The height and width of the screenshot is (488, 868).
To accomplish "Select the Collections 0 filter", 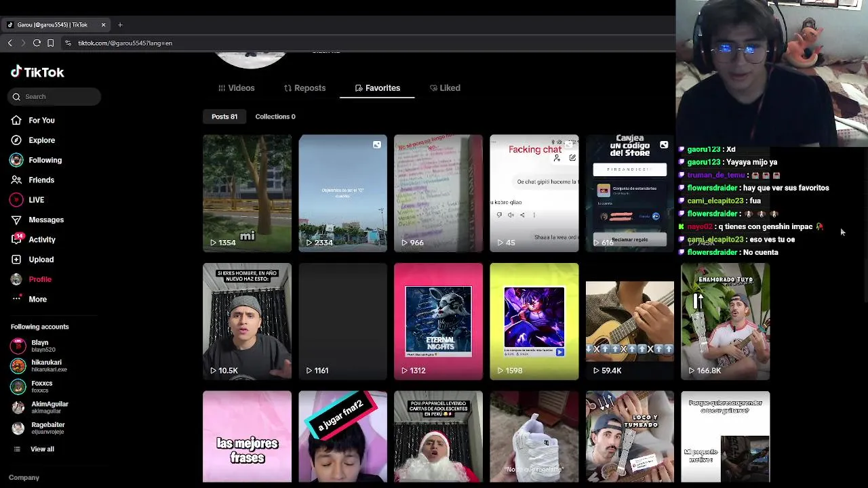I will [x=275, y=117].
